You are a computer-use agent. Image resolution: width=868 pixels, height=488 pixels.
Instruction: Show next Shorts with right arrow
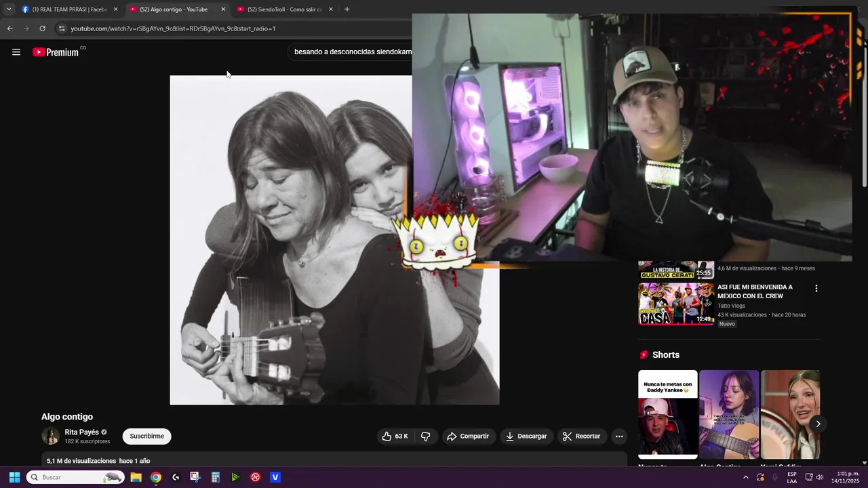(x=818, y=424)
